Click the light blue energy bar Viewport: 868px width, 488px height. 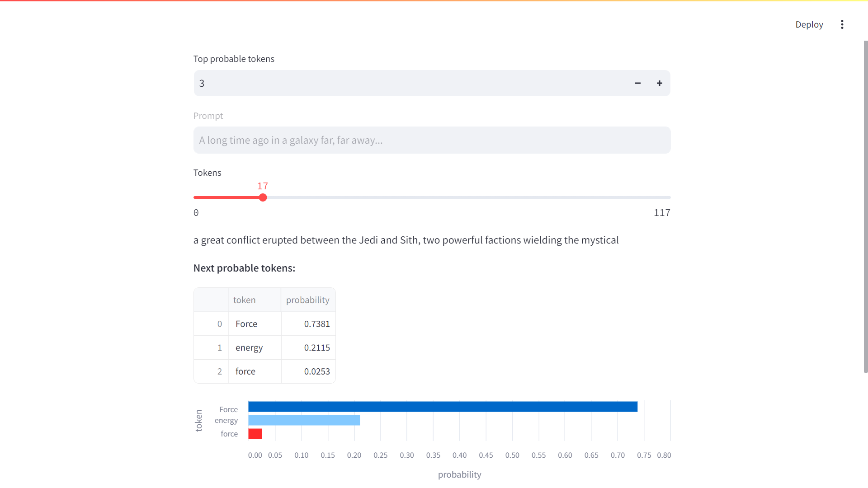pyautogui.click(x=304, y=420)
